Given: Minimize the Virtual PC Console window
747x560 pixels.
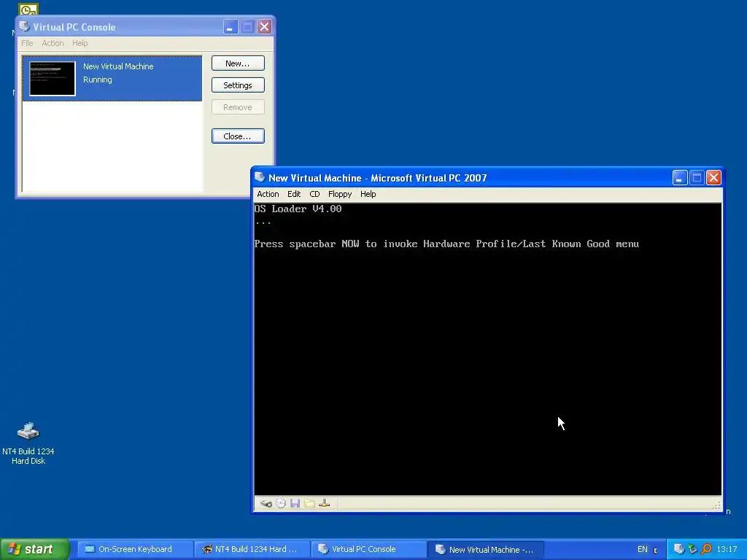Looking at the screenshot, I should pos(231,27).
